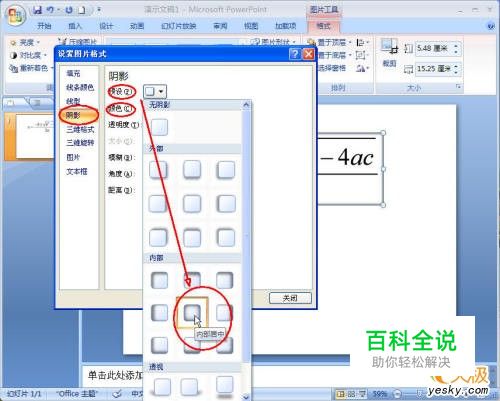Open the Contrast (对比度) dropdown

tap(29, 55)
